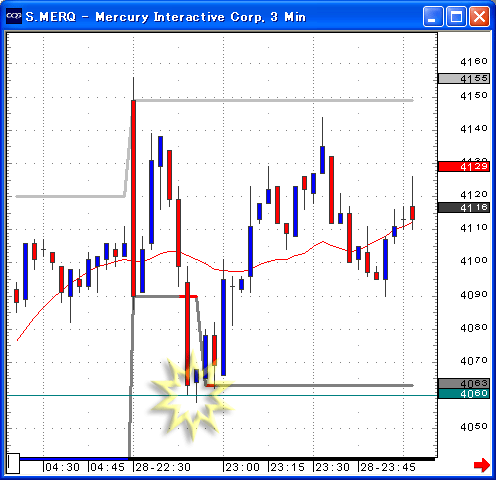The height and width of the screenshot is (480, 496).
Task: Click the 23:00 time axis label
Action: [x=242, y=467]
